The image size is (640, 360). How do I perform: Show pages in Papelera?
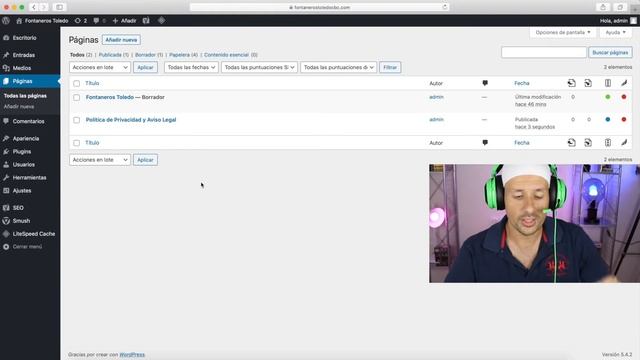click(179, 55)
